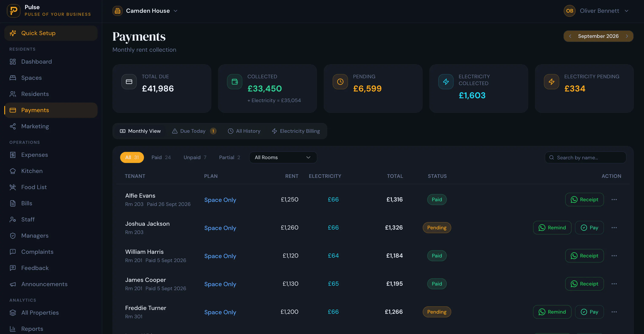This screenshot has height=334, width=644.
Task: Open Quick Setup
Action: [x=51, y=33]
